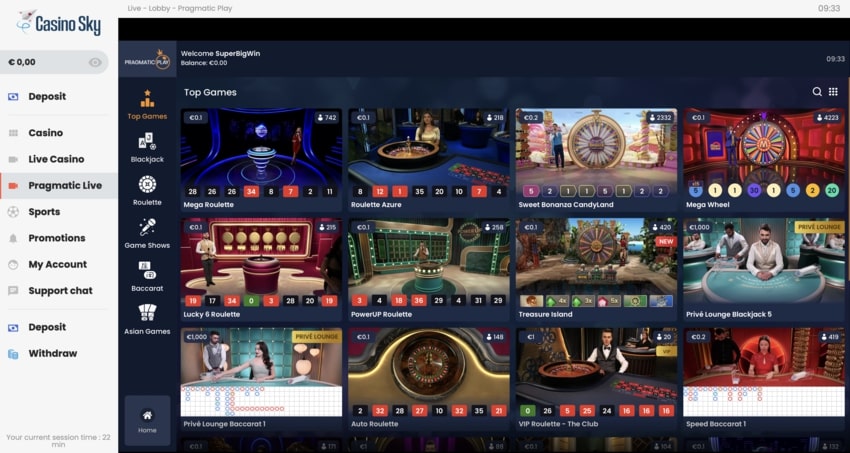Select the Top Games category icon
Viewport: 850px width, 453px height.
tap(147, 98)
